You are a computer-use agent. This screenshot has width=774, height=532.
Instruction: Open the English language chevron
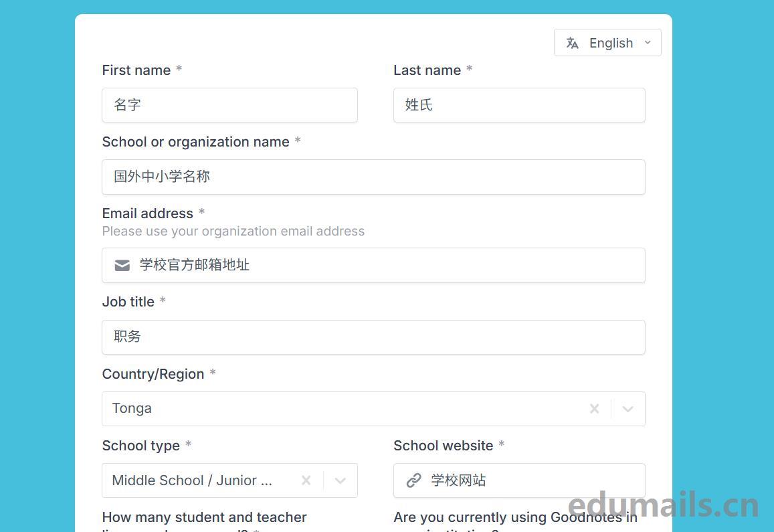point(648,43)
